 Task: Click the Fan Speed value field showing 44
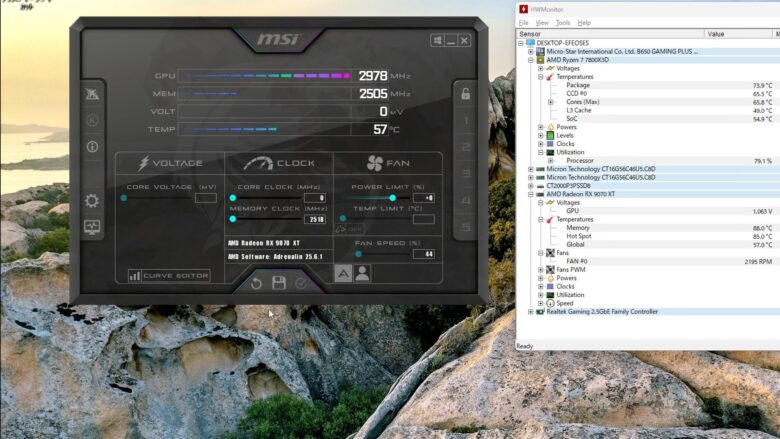pos(423,254)
